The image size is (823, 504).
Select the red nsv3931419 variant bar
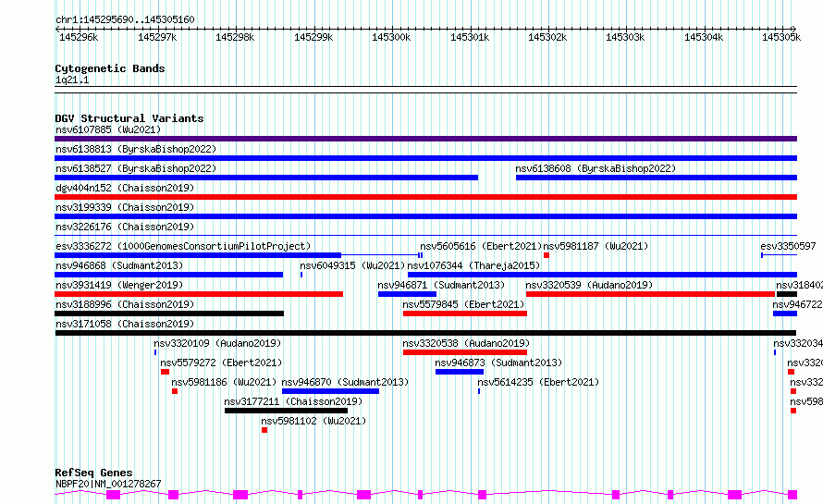pos(199,294)
